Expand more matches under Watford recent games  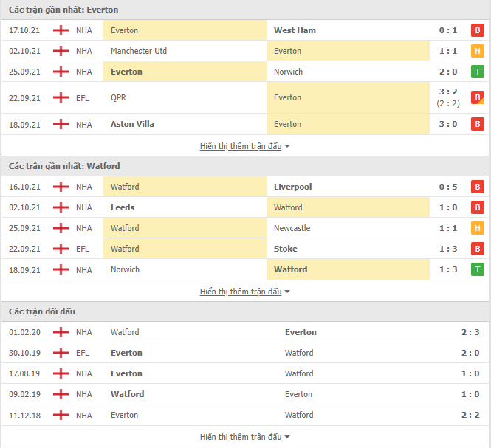point(244,292)
